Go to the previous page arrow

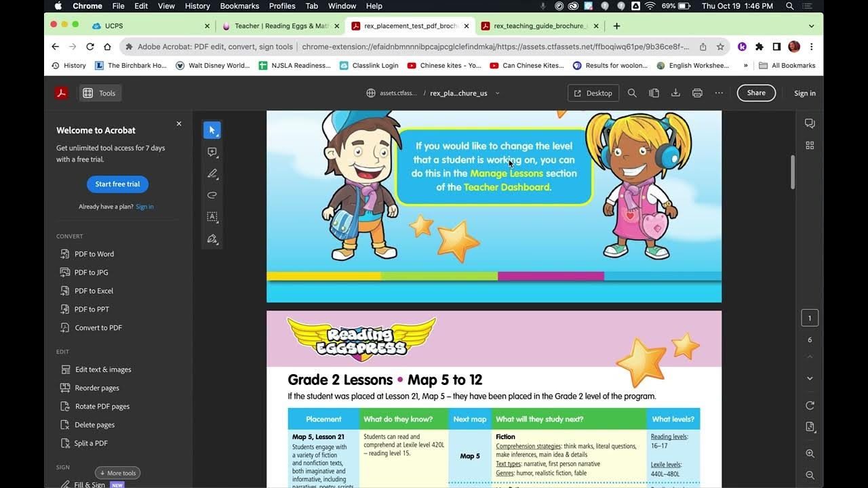[810, 357]
